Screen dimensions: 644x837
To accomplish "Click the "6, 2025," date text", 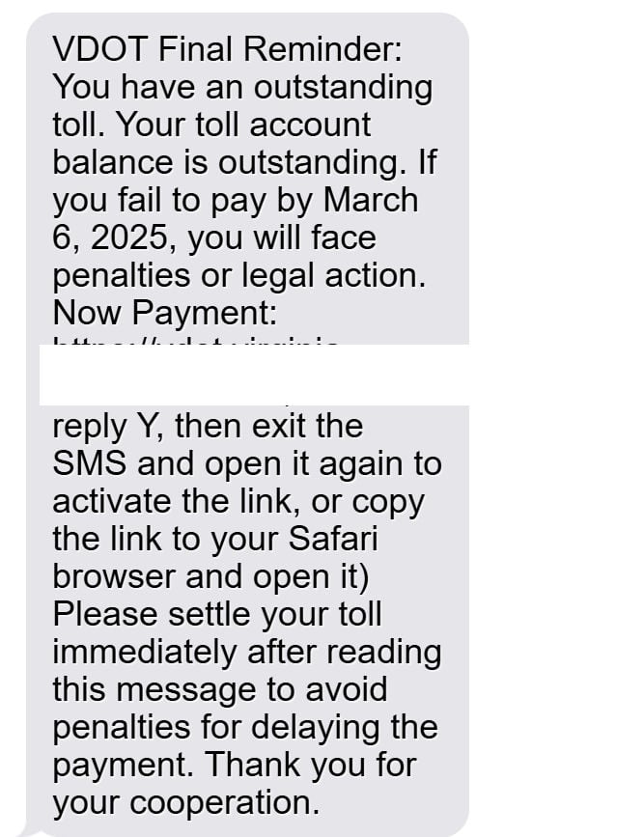I will tap(115, 237).
